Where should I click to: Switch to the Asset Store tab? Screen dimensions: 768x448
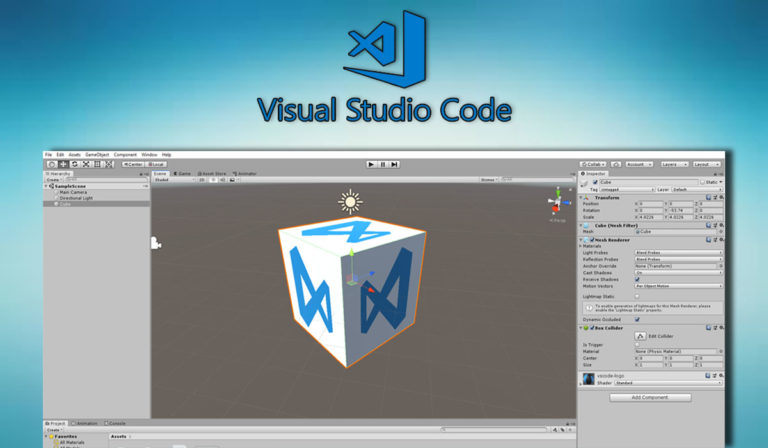pyautogui.click(x=212, y=174)
